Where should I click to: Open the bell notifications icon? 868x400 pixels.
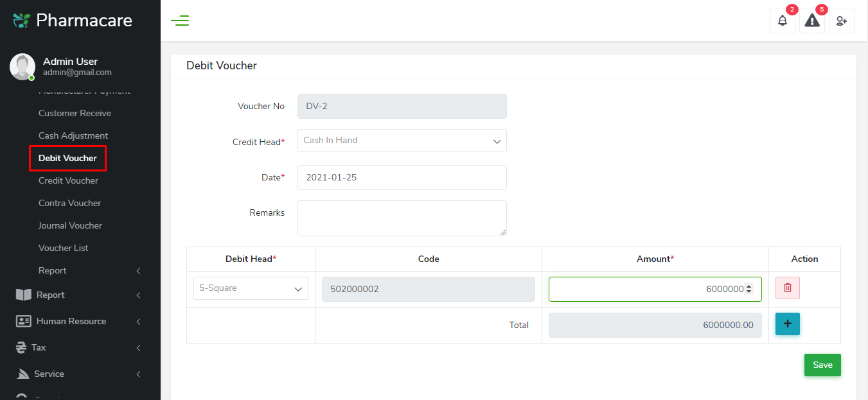782,21
